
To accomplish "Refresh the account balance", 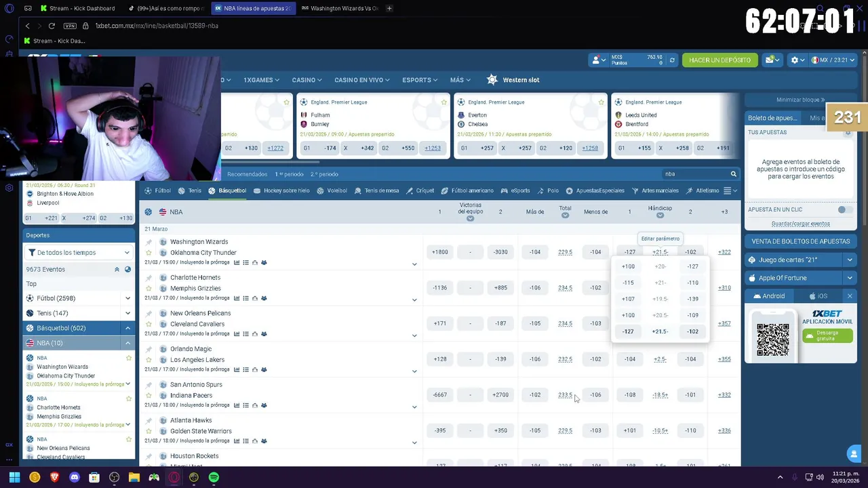I will tap(672, 60).
